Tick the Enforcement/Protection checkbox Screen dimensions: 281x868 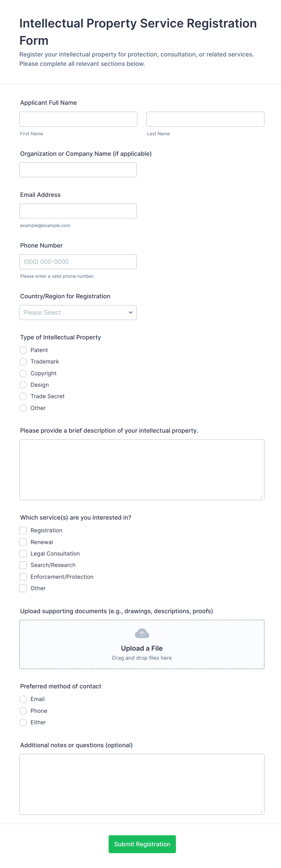(x=23, y=577)
